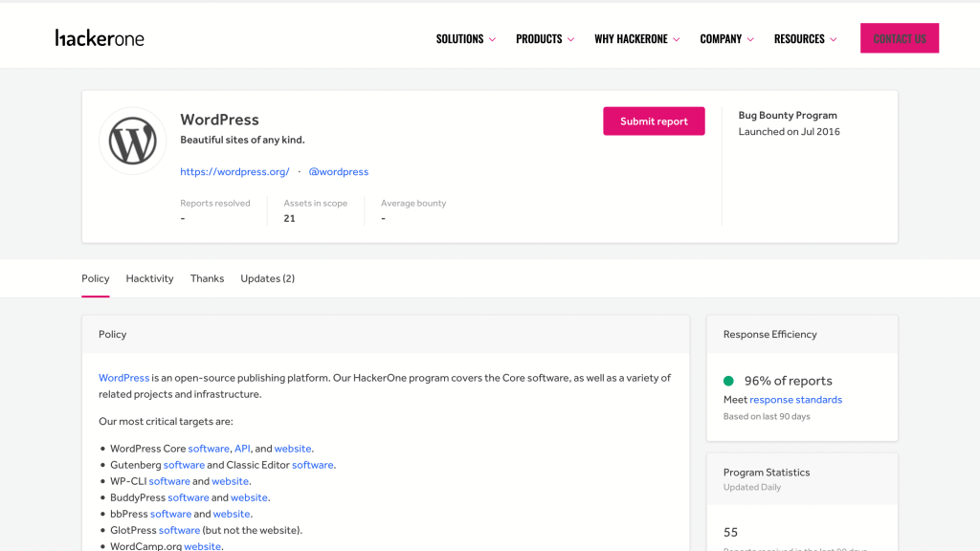Viewport: 980px width, 551px height.
Task: Switch to the Hacktivity tab
Action: (x=149, y=278)
